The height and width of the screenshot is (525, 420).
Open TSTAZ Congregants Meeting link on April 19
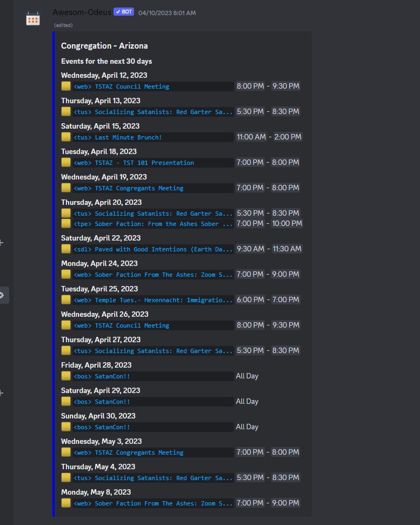click(129, 189)
